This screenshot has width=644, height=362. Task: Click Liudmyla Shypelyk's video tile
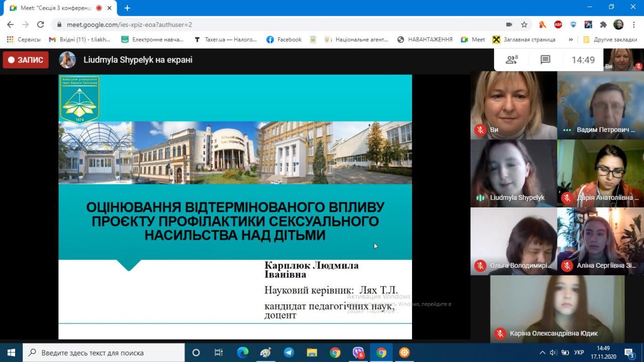click(x=513, y=173)
